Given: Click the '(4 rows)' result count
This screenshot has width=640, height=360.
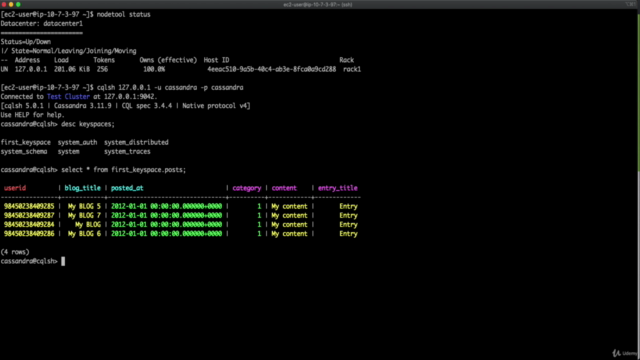Looking at the screenshot, I should click(x=15, y=252).
